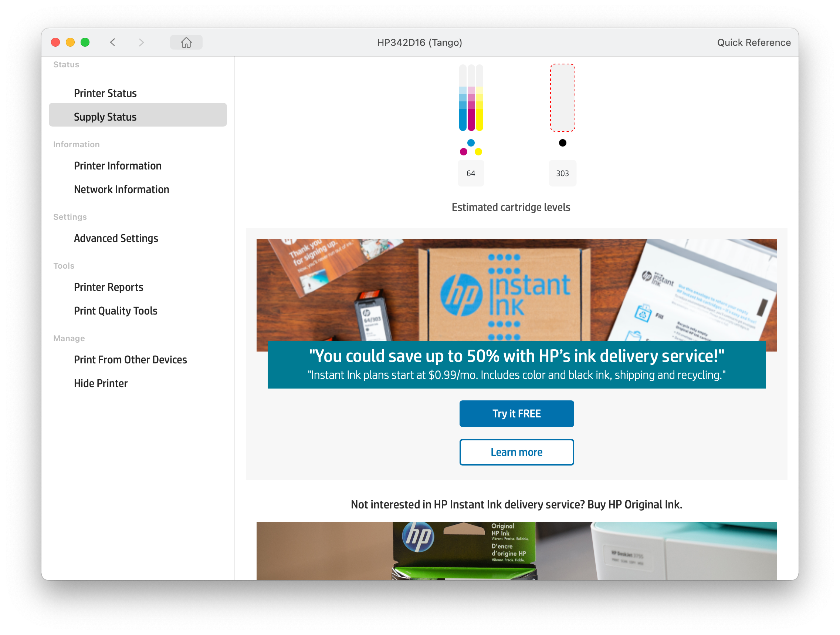Click the home icon in the toolbar

186,42
